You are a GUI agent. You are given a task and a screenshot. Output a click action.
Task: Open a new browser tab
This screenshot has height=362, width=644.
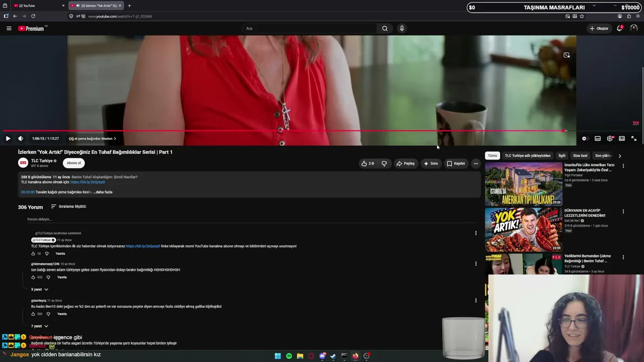point(129,6)
